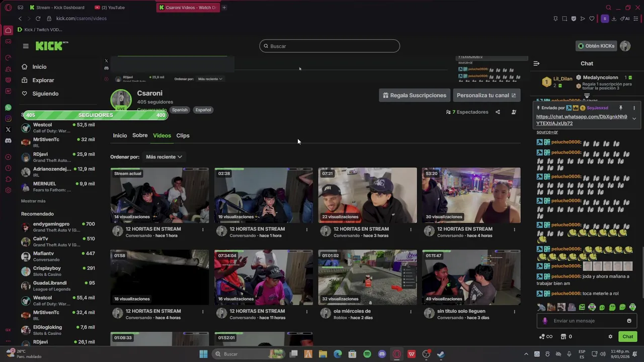
Task: Open Opera sidebar settings gear
Action: click(x=8, y=190)
